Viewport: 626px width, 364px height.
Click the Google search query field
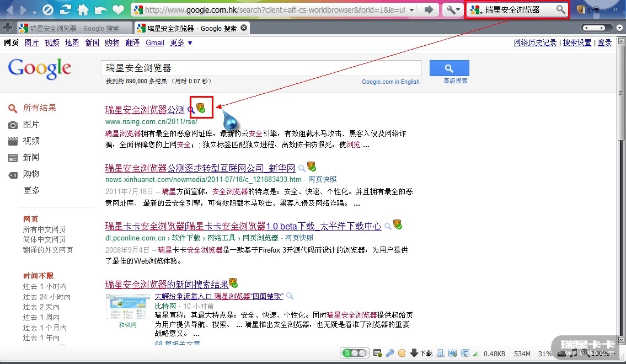[x=261, y=68]
